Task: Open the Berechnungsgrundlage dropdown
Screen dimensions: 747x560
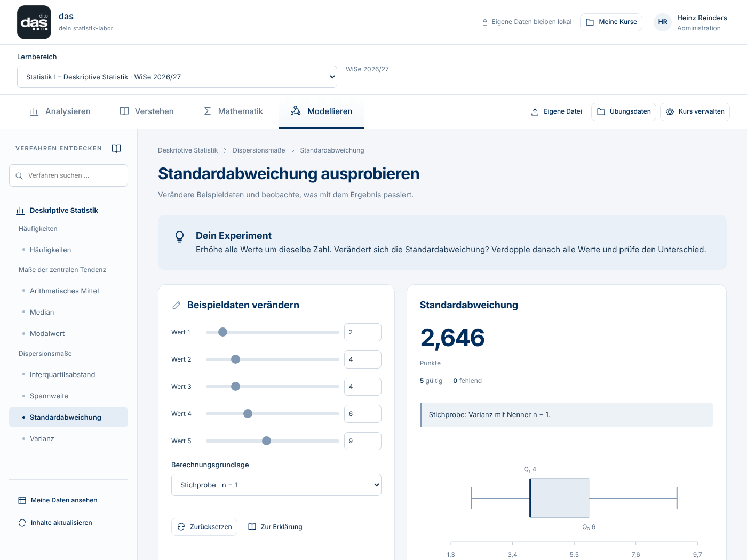Action: [276, 485]
